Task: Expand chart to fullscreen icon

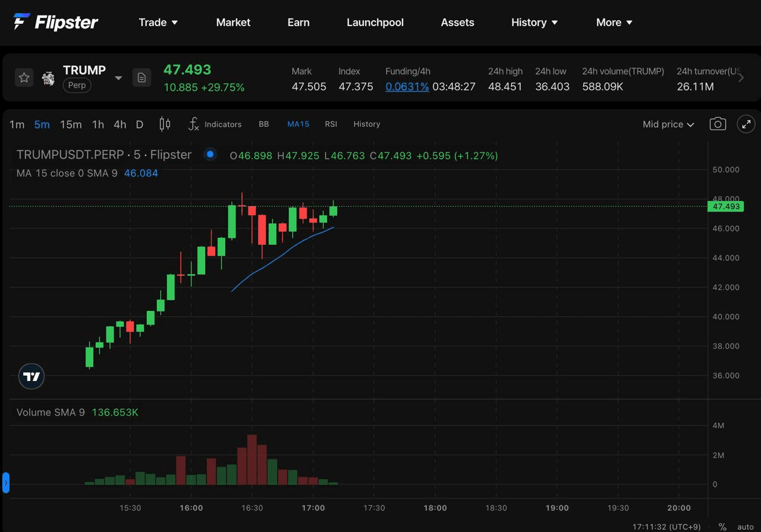Action: click(x=746, y=124)
